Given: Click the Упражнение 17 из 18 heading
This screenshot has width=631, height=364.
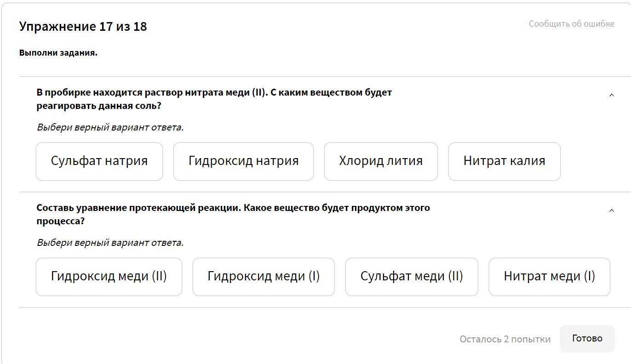Looking at the screenshot, I should 83,27.
